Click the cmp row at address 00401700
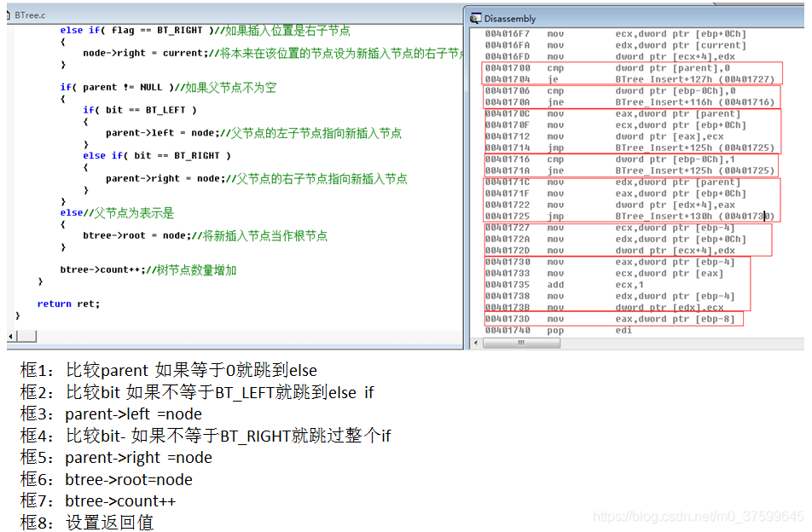 coord(607,68)
